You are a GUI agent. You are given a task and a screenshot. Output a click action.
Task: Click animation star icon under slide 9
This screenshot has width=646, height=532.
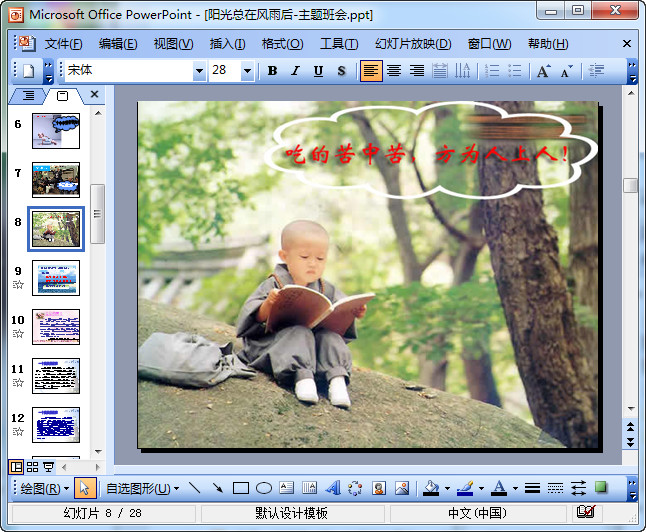click(18, 284)
